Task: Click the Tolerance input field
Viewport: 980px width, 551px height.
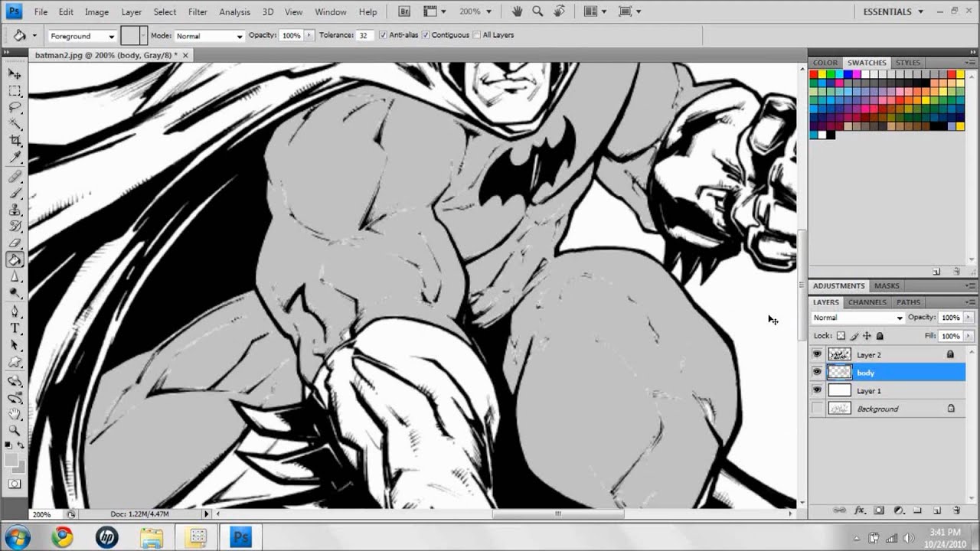Action: [364, 36]
